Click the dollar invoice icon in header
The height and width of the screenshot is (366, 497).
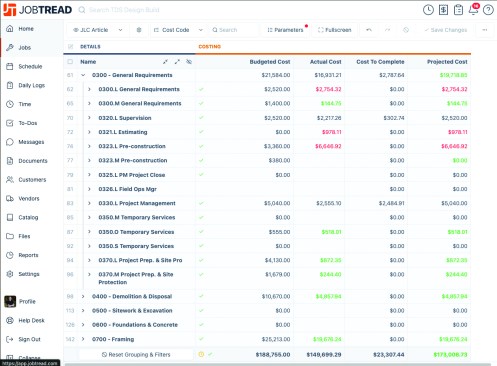tap(443, 10)
